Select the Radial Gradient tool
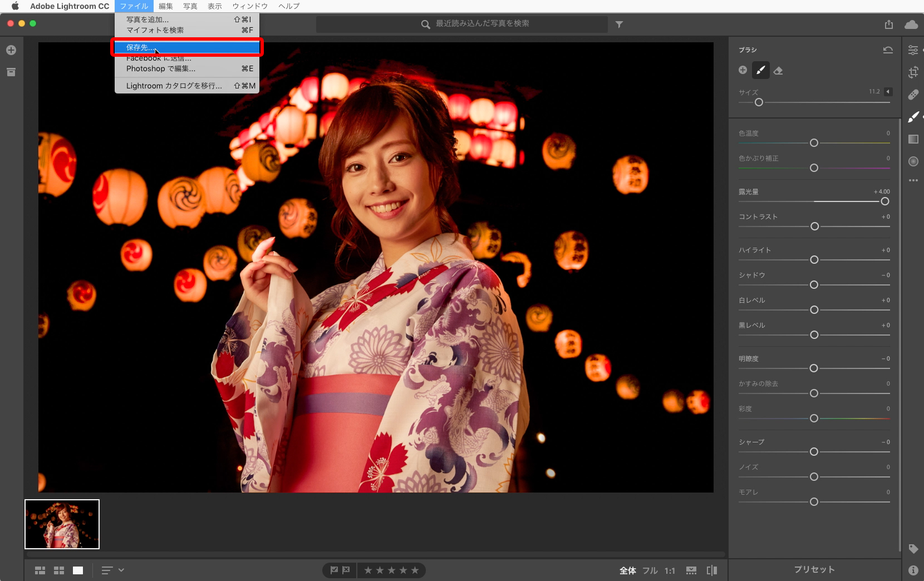Viewport: 924px width, 581px height. pos(913,161)
